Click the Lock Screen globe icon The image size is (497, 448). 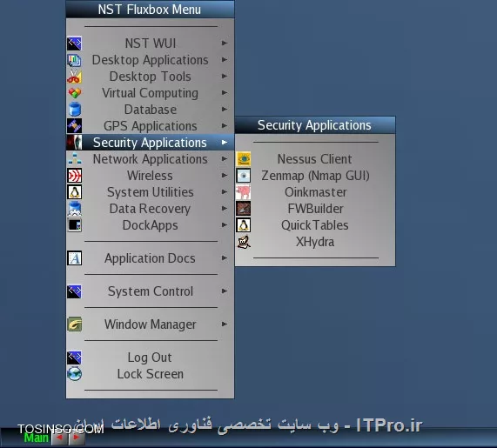(x=75, y=374)
